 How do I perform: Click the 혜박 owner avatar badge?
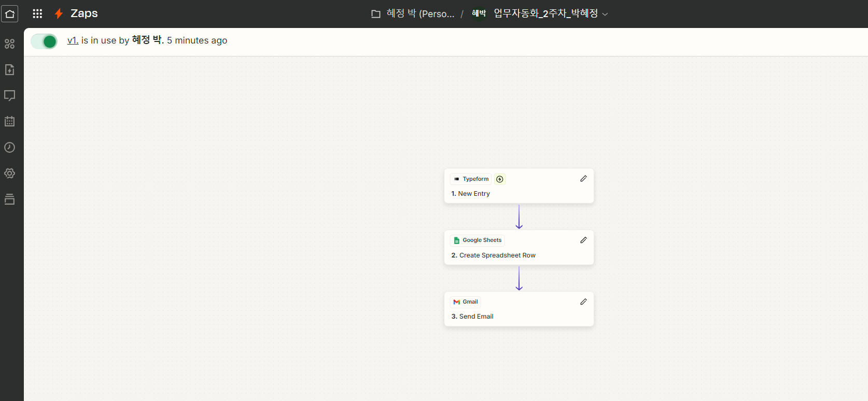point(479,13)
